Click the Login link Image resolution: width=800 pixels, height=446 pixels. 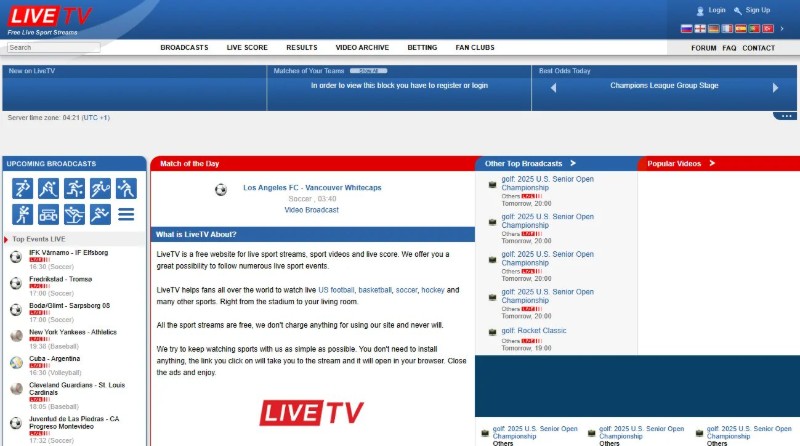coord(717,10)
